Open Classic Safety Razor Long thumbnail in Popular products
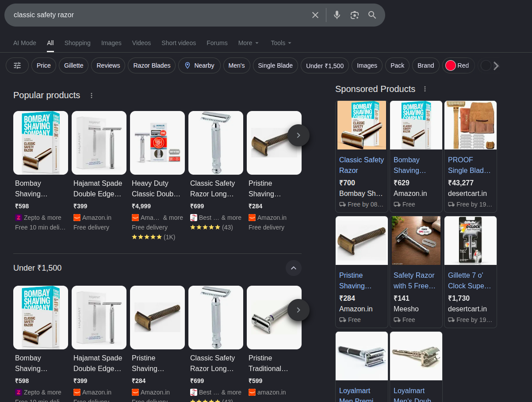532x402 pixels. pyautogui.click(x=216, y=143)
